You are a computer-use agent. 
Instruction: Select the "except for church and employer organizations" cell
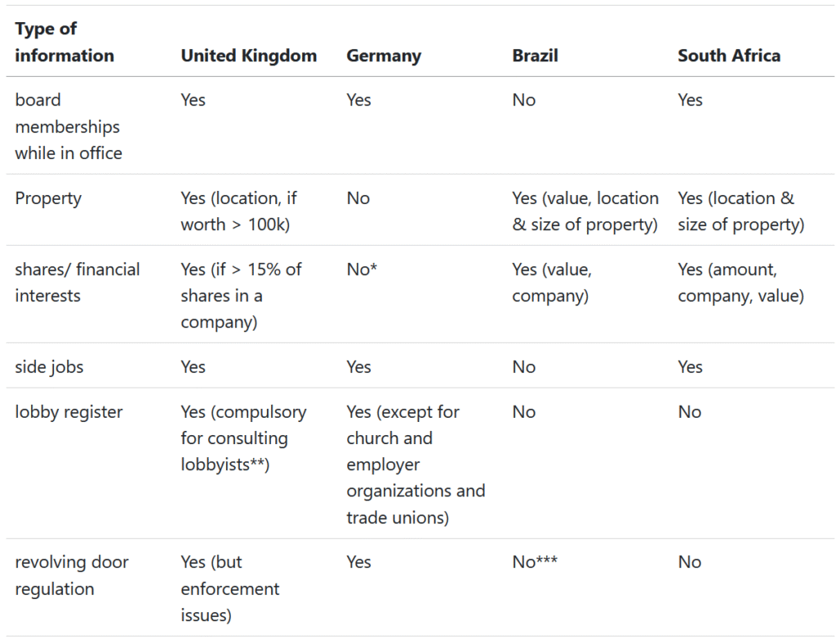pyautogui.click(x=415, y=464)
